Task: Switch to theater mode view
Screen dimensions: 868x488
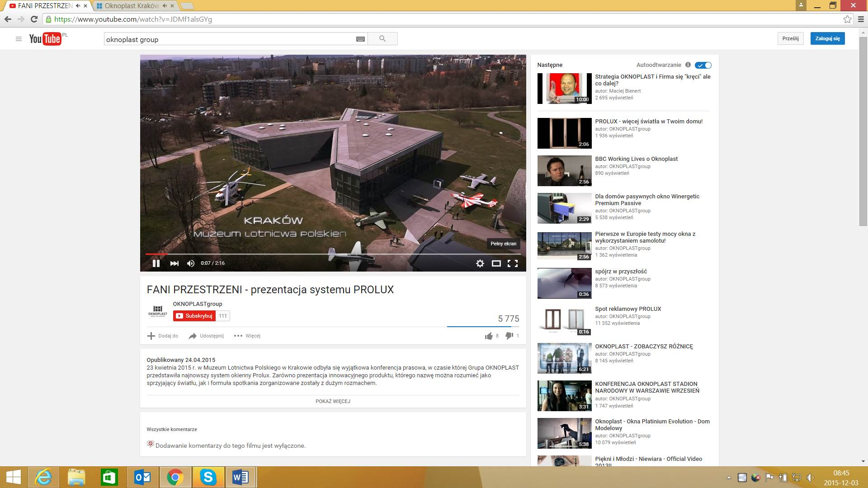Action: click(x=496, y=263)
